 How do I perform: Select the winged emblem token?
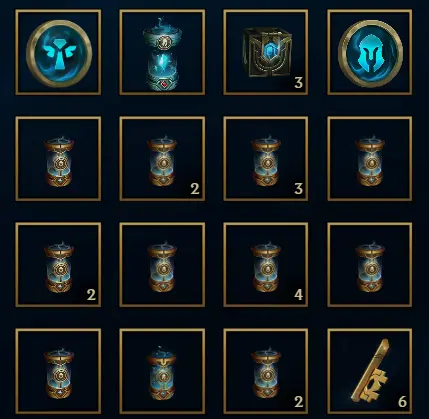[x=58, y=52]
